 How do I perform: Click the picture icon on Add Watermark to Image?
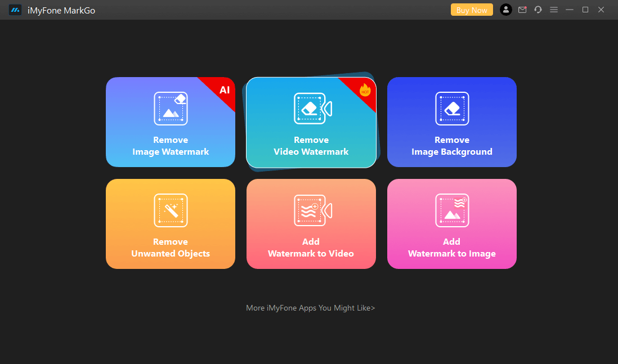(x=452, y=210)
